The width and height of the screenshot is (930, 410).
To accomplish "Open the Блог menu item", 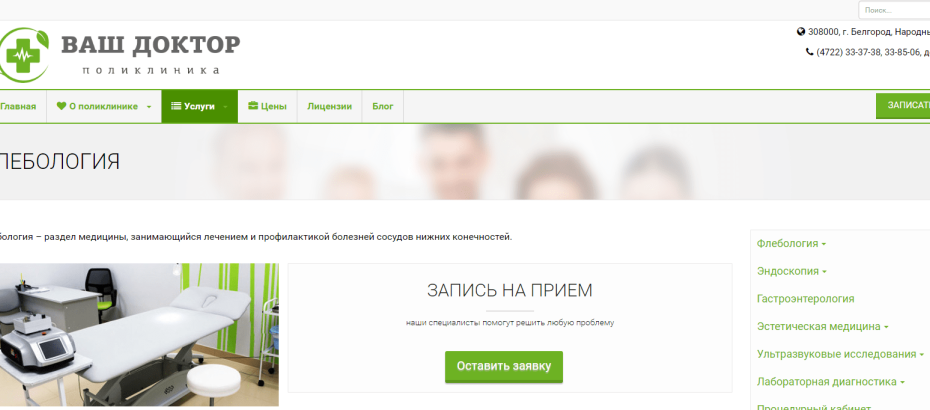I will (x=383, y=107).
